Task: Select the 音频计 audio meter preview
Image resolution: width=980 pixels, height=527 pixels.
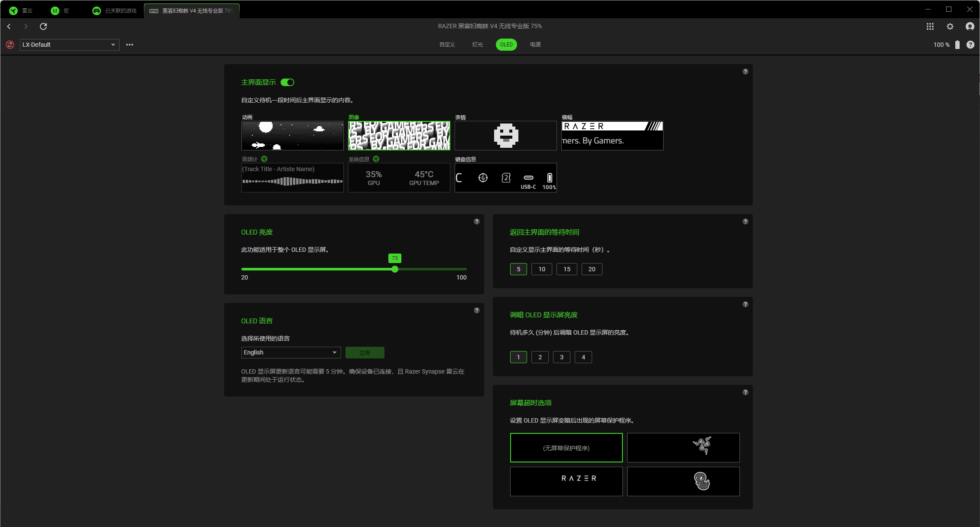Action: (x=293, y=178)
